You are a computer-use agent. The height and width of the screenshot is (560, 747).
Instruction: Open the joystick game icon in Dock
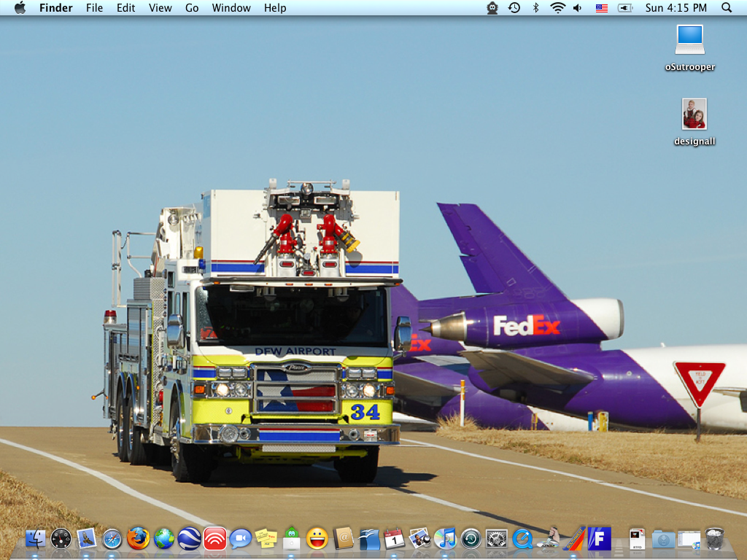pos(549,538)
